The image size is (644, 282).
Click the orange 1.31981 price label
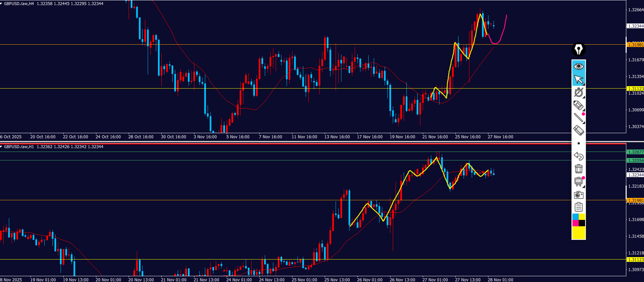(x=635, y=45)
